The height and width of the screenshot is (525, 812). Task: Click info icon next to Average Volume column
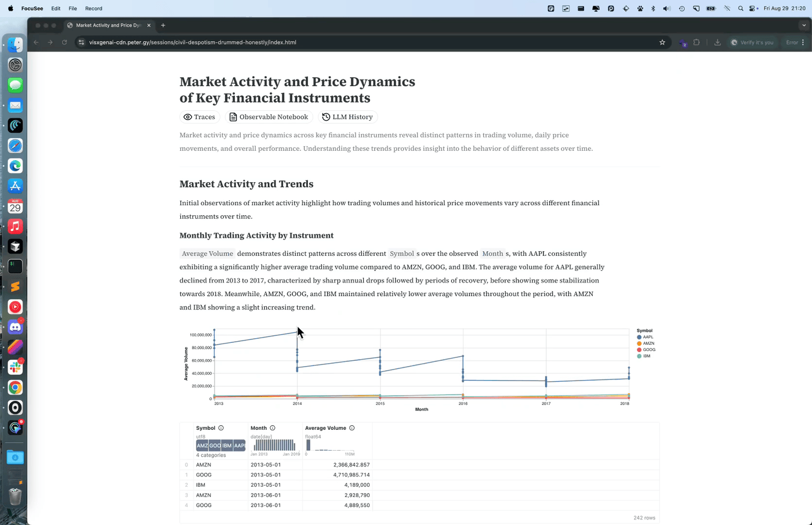(352, 428)
